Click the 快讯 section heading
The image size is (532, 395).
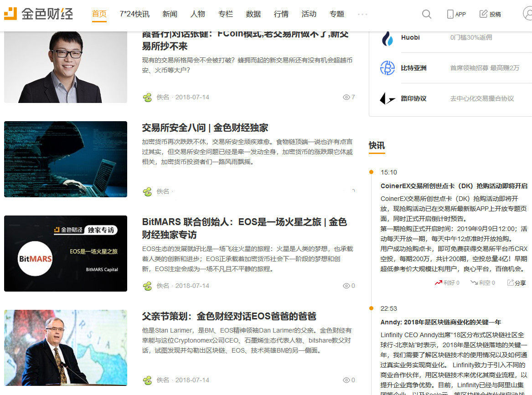coord(377,145)
